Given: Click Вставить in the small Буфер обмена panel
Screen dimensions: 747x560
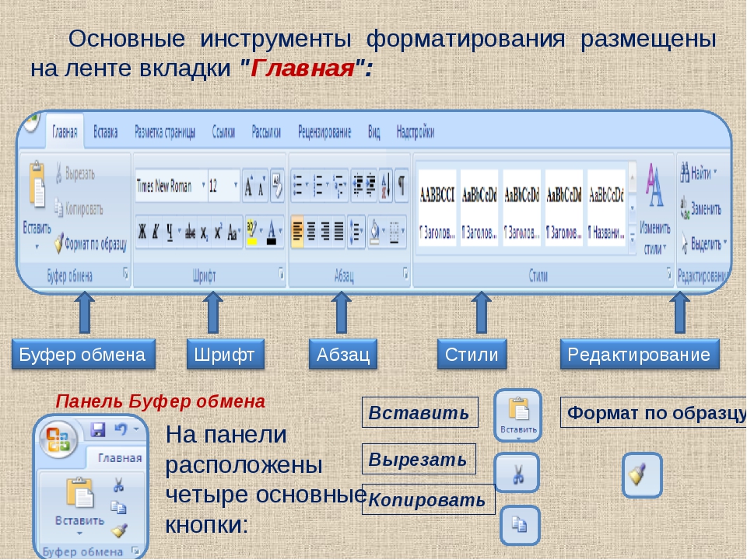Looking at the screenshot, I should [79, 506].
